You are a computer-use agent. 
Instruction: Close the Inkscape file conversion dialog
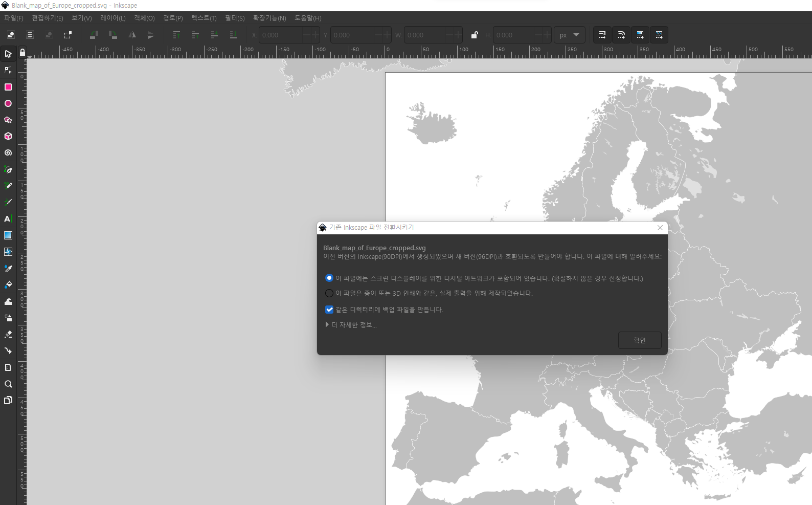click(660, 228)
